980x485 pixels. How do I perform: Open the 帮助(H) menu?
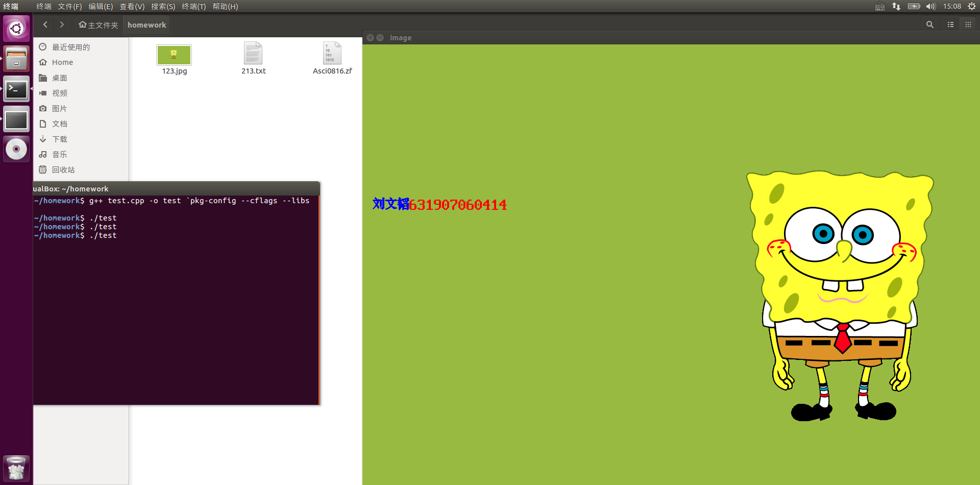[225, 7]
